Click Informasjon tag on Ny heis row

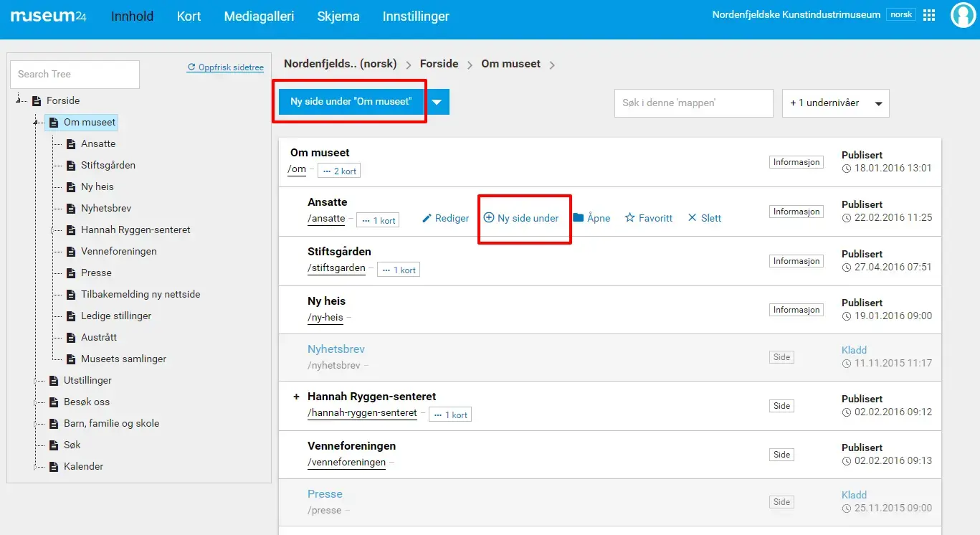[x=796, y=310]
